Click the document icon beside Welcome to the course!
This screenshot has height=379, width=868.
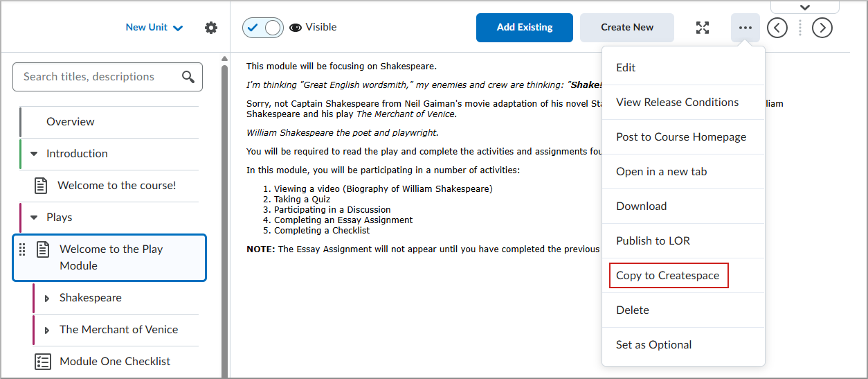point(41,186)
